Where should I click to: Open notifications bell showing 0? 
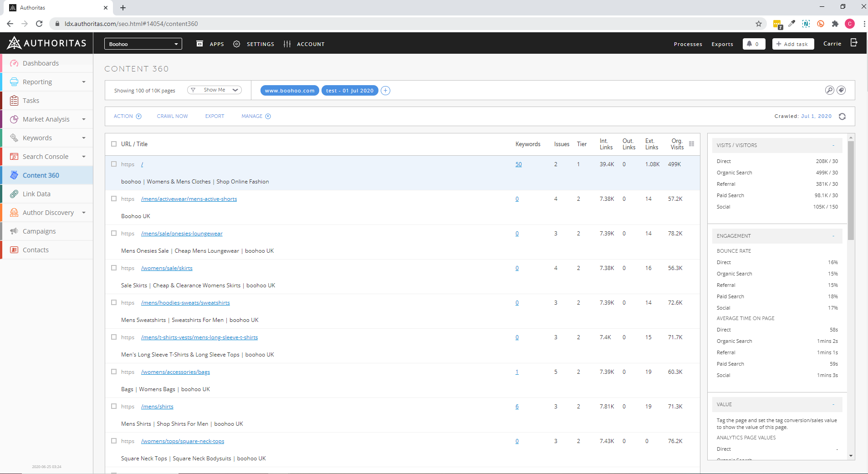[x=754, y=44]
